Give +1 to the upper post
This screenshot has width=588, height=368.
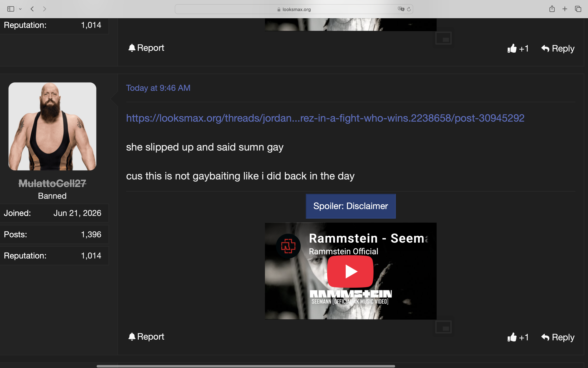tap(518, 48)
